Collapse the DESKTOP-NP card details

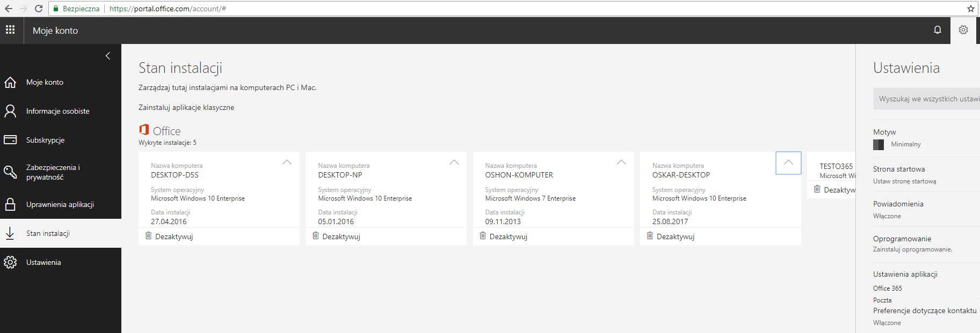point(454,162)
